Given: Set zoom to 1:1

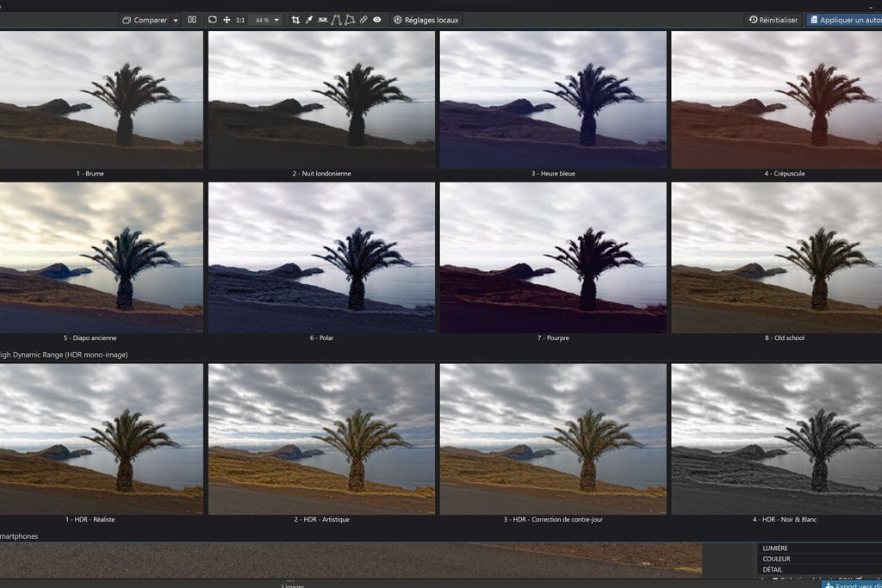Looking at the screenshot, I should coord(240,20).
